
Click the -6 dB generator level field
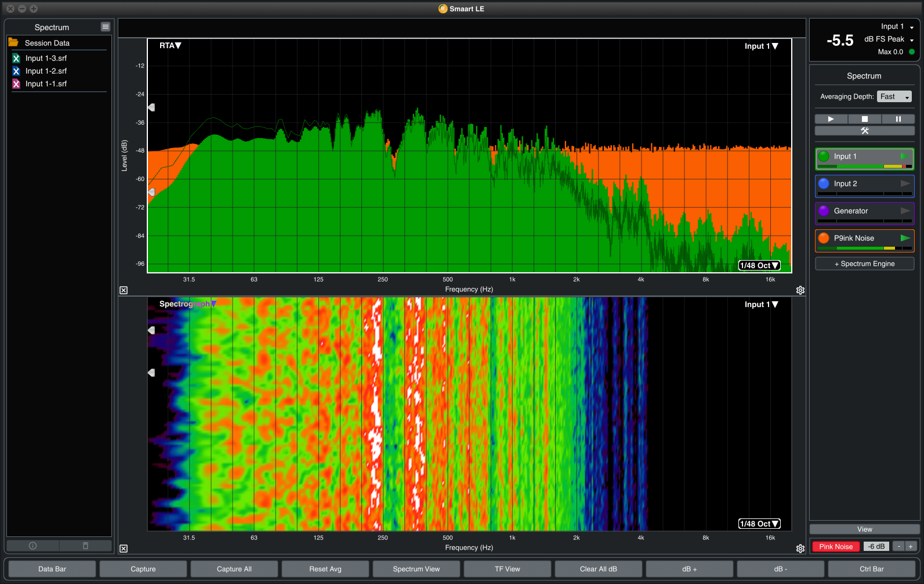pos(876,546)
